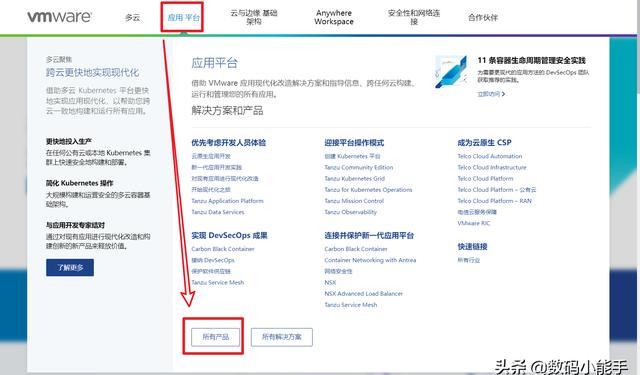Select the 成为云原生 CSP heading
The image size is (640, 375).
pyautogui.click(x=484, y=143)
